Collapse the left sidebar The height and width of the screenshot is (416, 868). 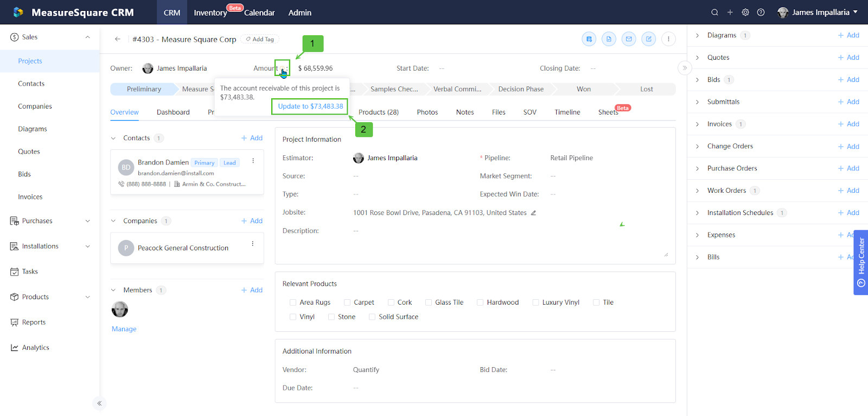(99, 403)
